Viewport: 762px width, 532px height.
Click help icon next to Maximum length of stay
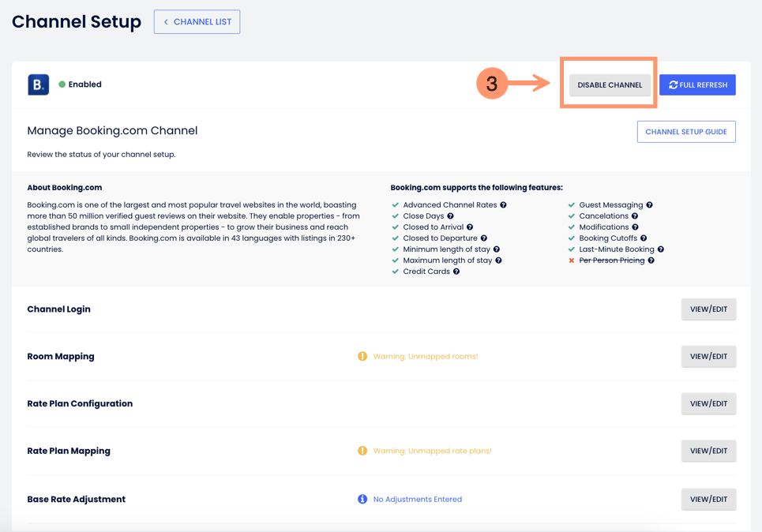click(x=499, y=260)
